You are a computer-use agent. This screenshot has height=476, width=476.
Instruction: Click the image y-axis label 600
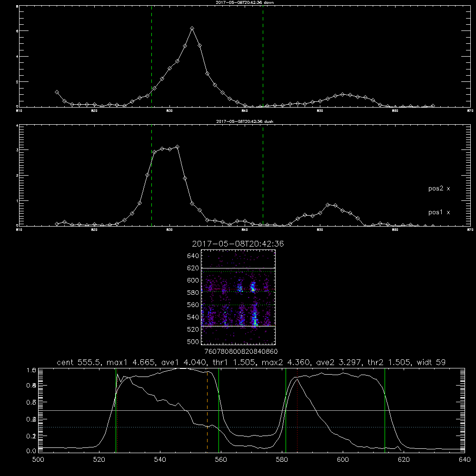click(x=193, y=280)
